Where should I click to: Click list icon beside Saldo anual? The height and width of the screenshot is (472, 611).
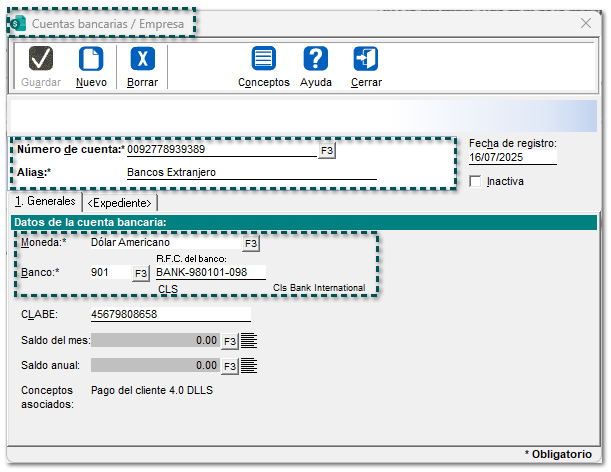point(250,366)
